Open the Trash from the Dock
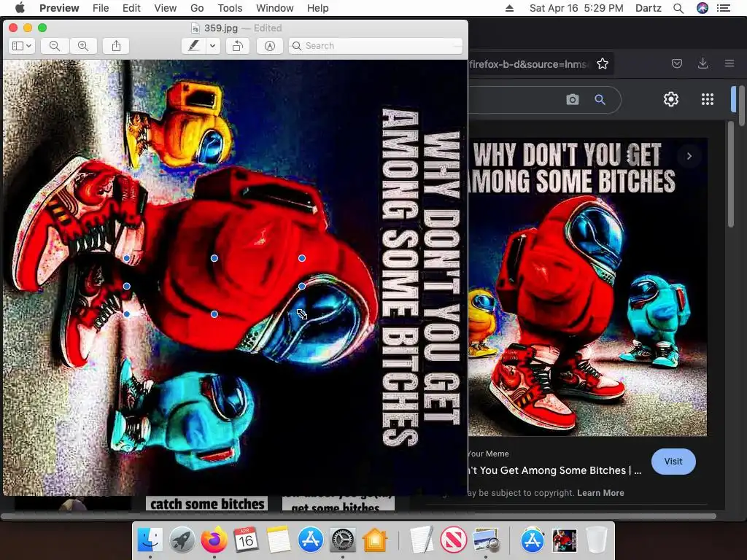747x560 pixels. click(x=596, y=540)
